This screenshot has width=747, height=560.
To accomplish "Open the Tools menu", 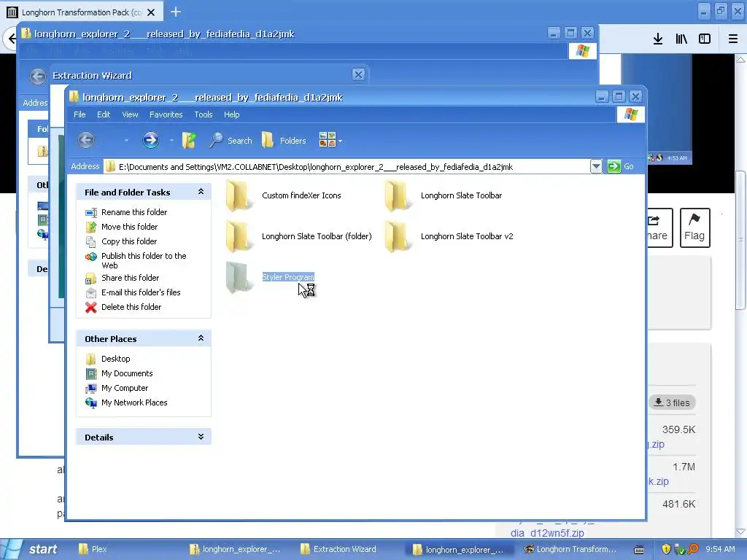I will [204, 114].
